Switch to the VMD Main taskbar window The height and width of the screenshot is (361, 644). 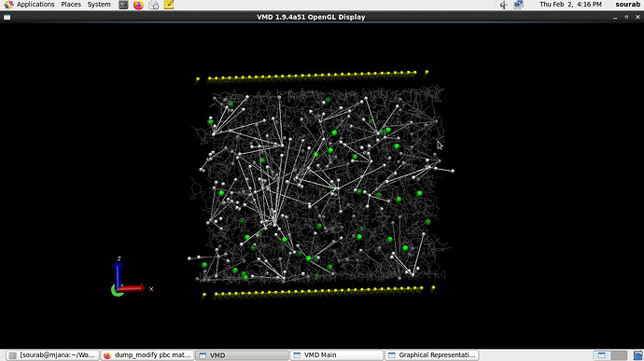point(337,355)
